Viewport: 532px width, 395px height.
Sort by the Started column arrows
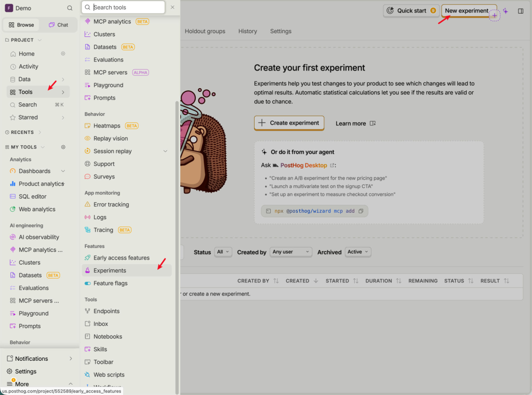[x=355, y=281]
